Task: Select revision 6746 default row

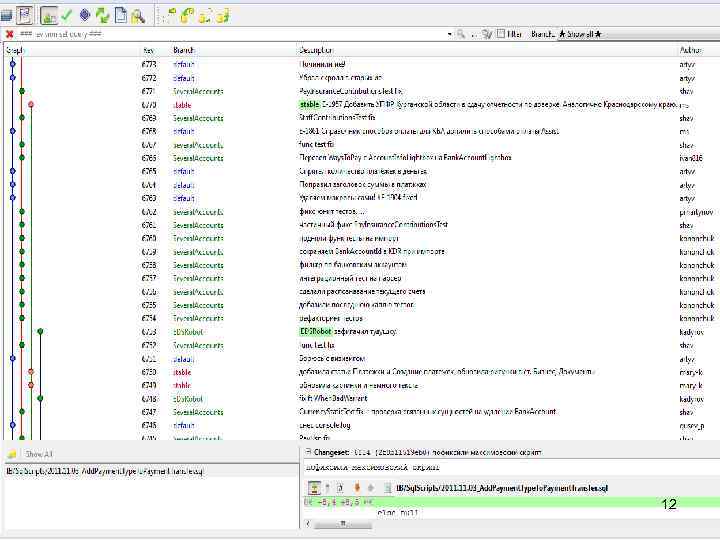Action: pos(360,425)
